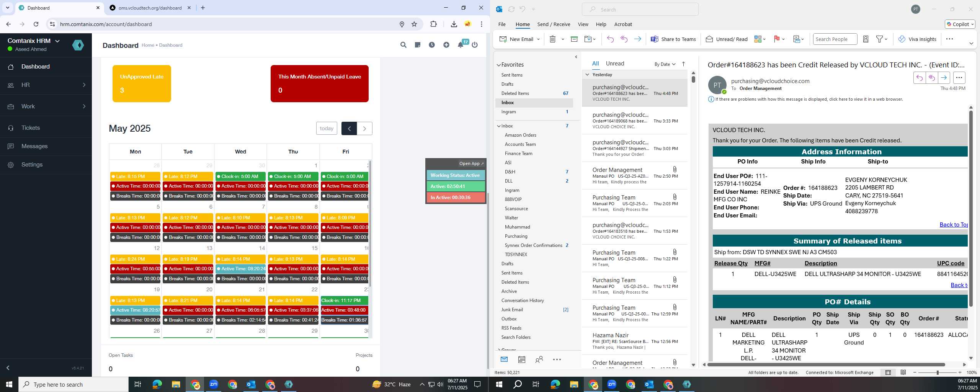This screenshot has width=980, height=392.
Task: Expand HR menu in HRM sidebar
Action: (46, 85)
